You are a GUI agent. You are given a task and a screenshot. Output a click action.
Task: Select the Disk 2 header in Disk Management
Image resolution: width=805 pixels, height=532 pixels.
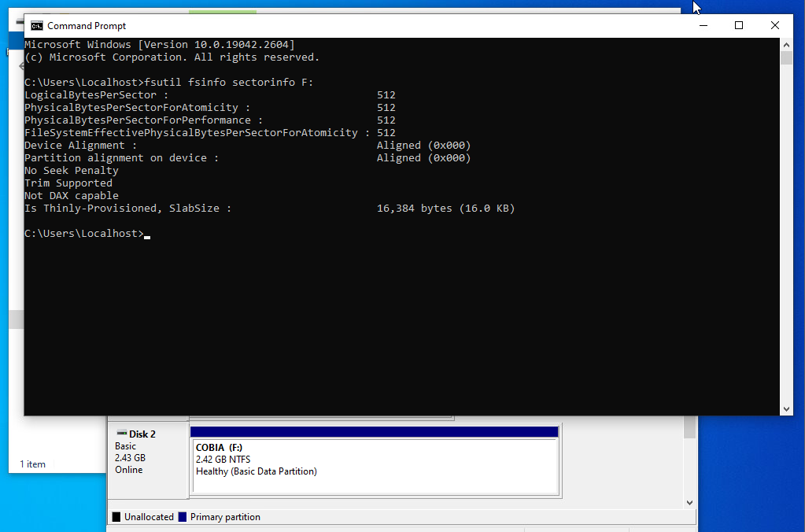point(148,460)
